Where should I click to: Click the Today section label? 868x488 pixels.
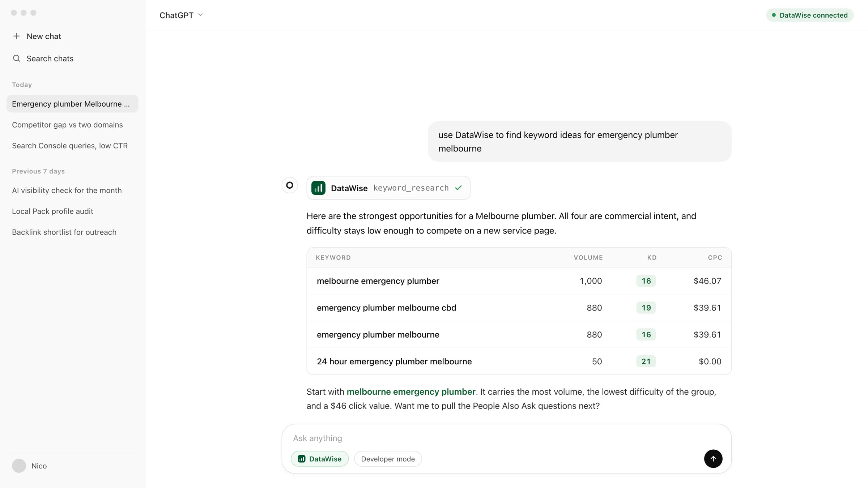pos(22,85)
